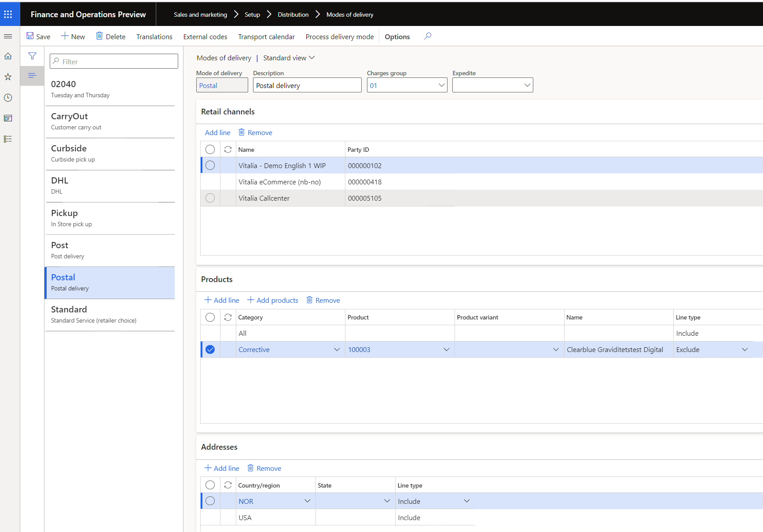Open the app launcher waffle icon
763x532 pixels.
point(8,15)
